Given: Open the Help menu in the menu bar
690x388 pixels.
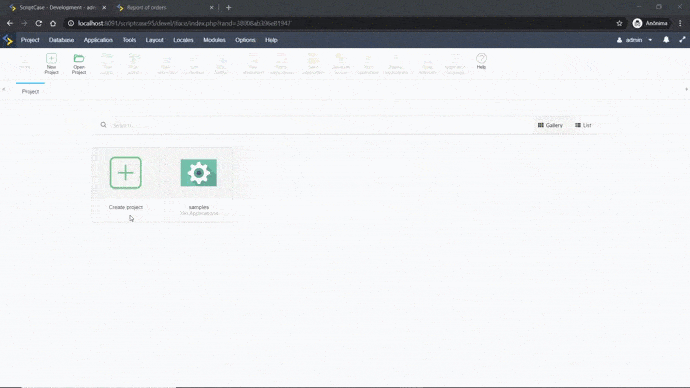Looking at the screenshot, I should (x=271, y=40).
